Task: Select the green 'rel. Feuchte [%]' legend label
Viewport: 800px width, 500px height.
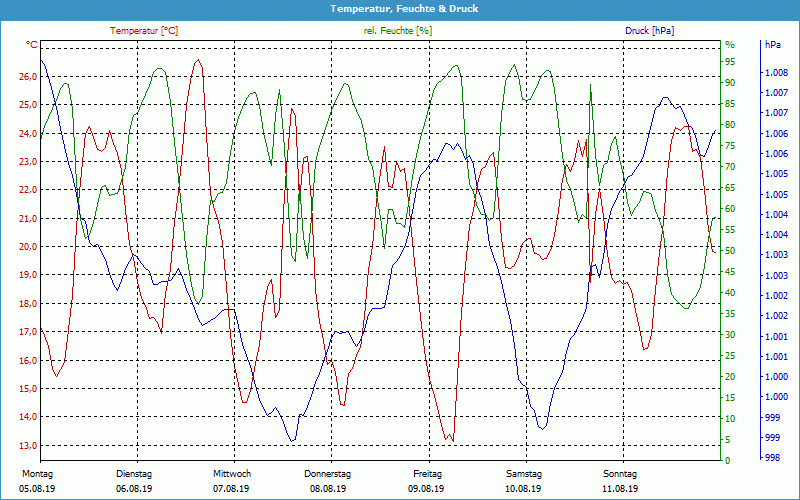Action: coord(398,31)
